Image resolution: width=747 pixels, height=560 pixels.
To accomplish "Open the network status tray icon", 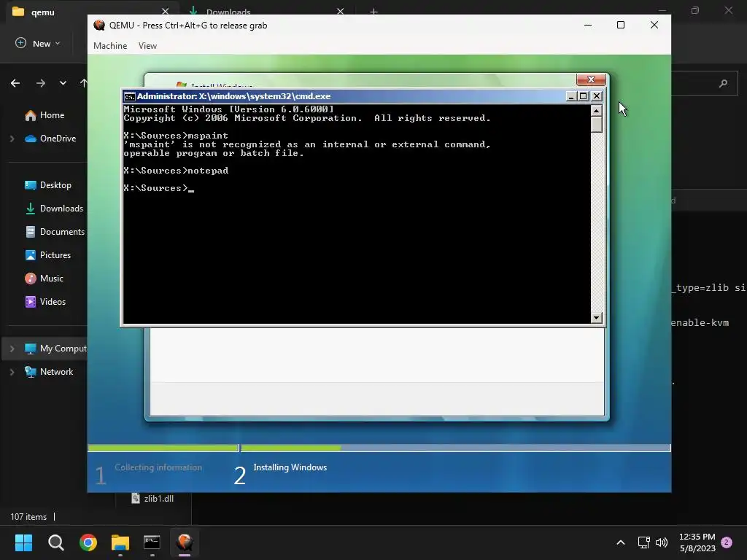I will pyautogui.click(x=643, y=542).
